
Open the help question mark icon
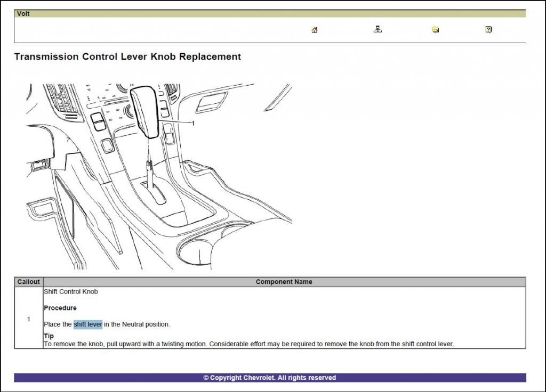point(488,30)
